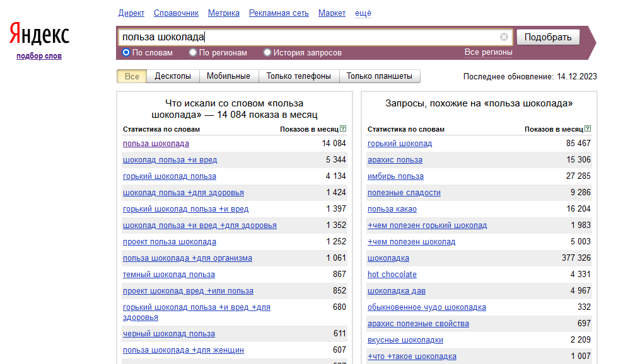This screenshot has width=628, height=364.
Task: Open the 'Директ' top menu link
Action: [131, 13]
